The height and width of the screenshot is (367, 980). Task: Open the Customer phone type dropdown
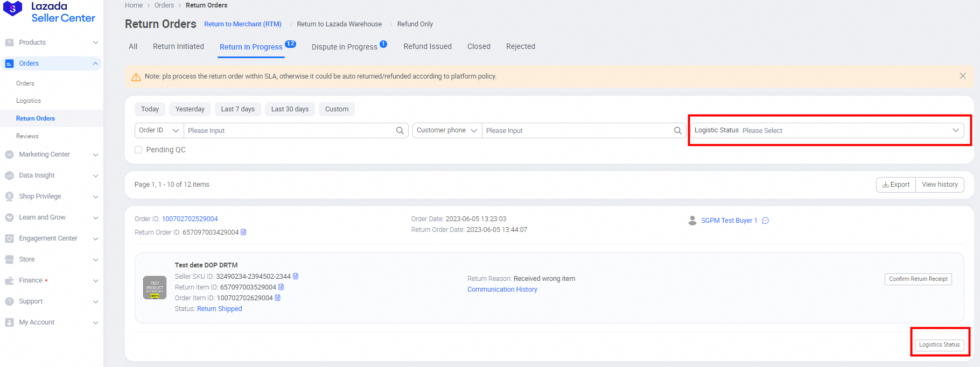tap(447, 130)
